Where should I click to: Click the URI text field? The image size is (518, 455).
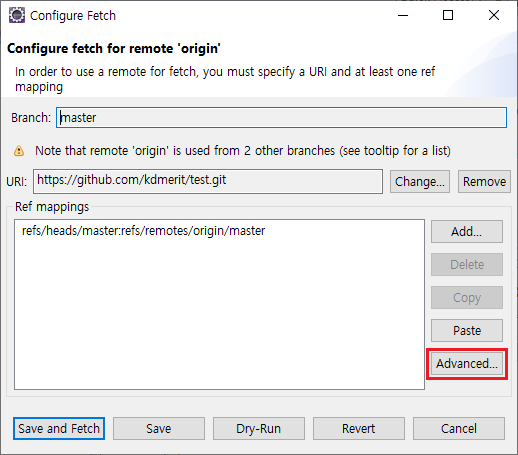pyautogui.click(x=208, y=181)
